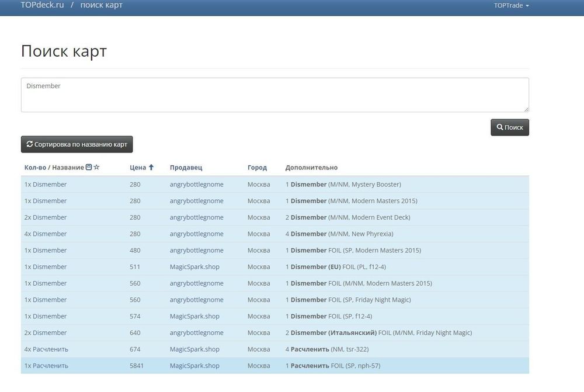The width and height of the screenshot is (584, 392).
Task: Focus the card search text area
Action: (x=274, y=95)
